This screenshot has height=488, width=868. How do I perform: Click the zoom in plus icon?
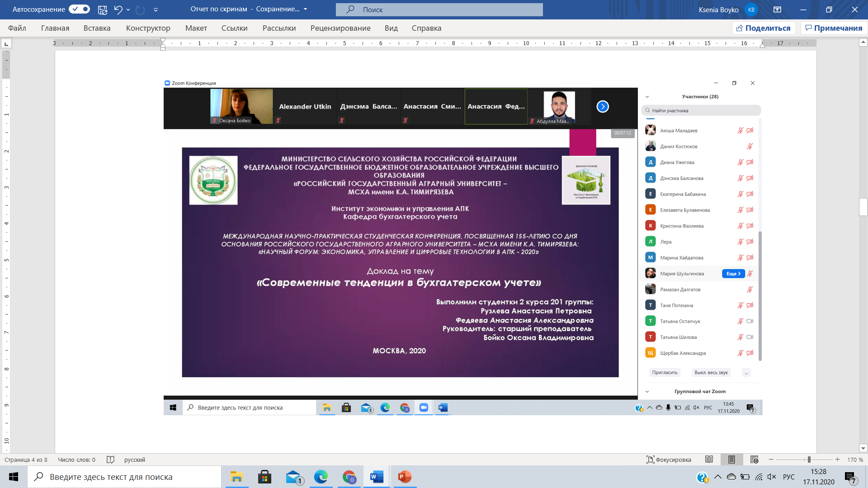pos(838,460)
